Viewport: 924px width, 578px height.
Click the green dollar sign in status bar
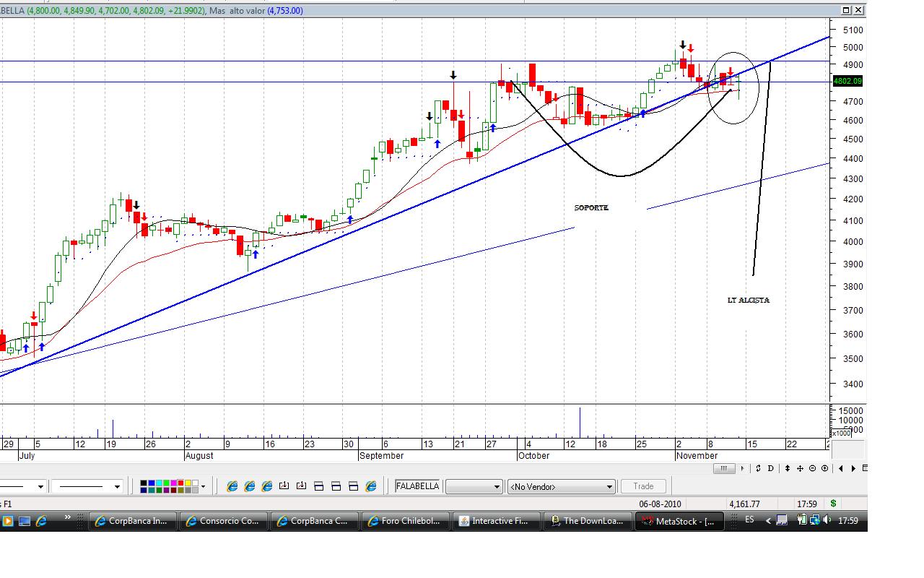tap(834, 504)
